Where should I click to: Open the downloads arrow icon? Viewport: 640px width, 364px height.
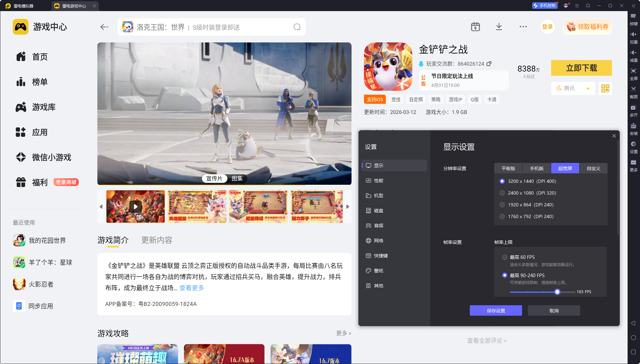coord(499,27)
